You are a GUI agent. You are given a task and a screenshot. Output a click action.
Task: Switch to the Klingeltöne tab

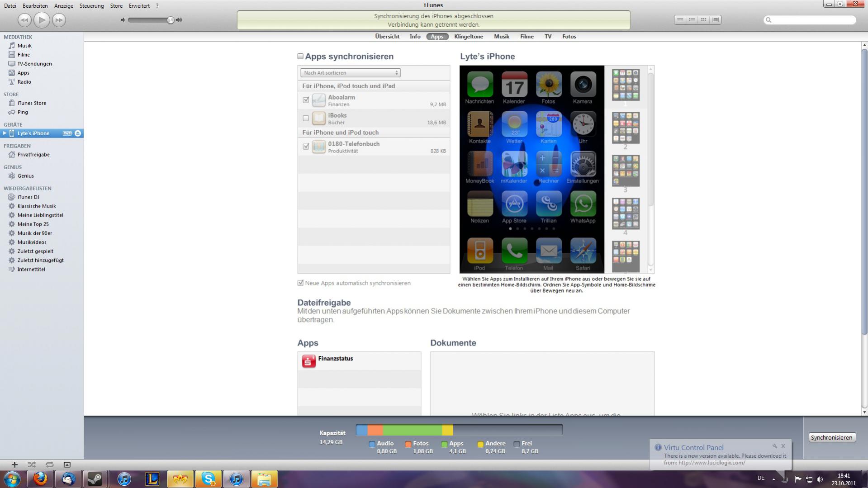[x=469, y=37]
